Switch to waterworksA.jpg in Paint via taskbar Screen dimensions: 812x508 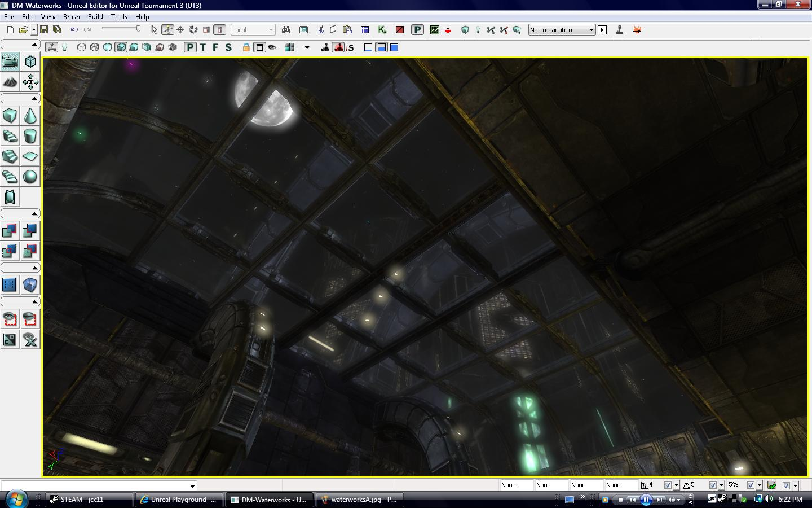click(x=359, y=500)
